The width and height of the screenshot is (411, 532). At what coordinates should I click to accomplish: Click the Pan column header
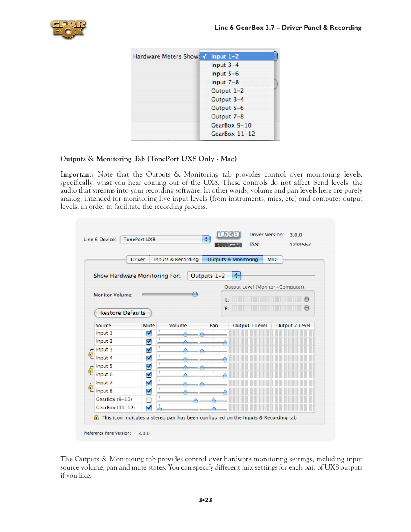tap(214, 325)
